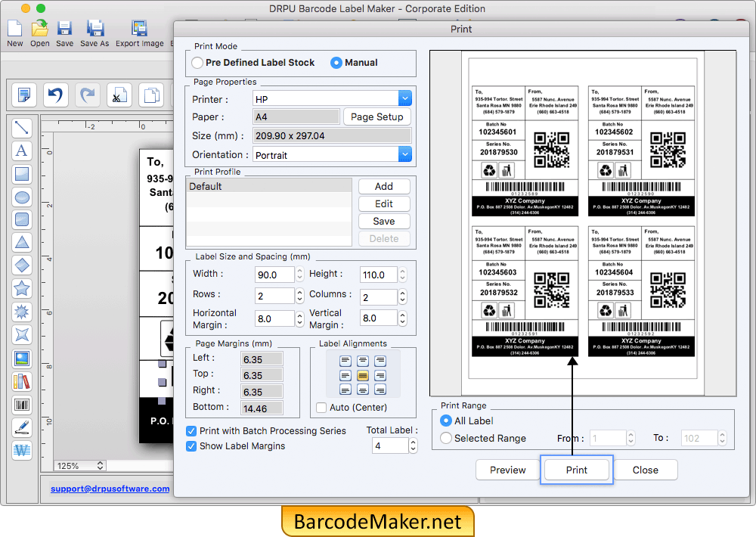756x537 pixels.
Task: Select the Default print profile row
Action: [269, 186]
